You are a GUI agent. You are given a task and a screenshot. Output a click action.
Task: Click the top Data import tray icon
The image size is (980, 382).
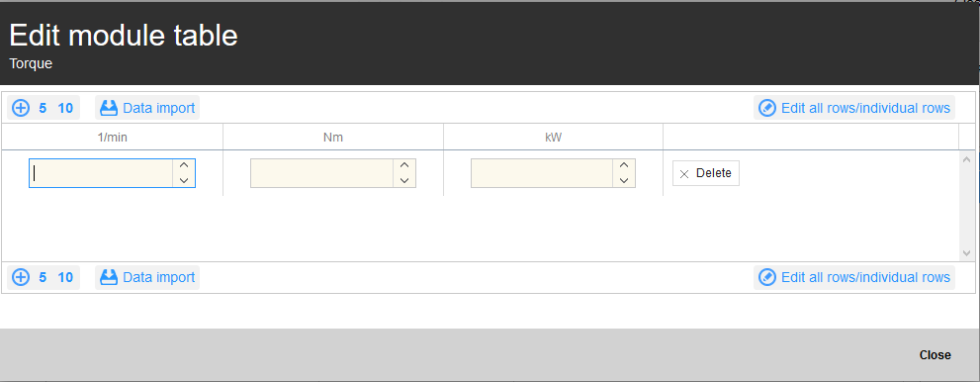(x=109, y=108)
